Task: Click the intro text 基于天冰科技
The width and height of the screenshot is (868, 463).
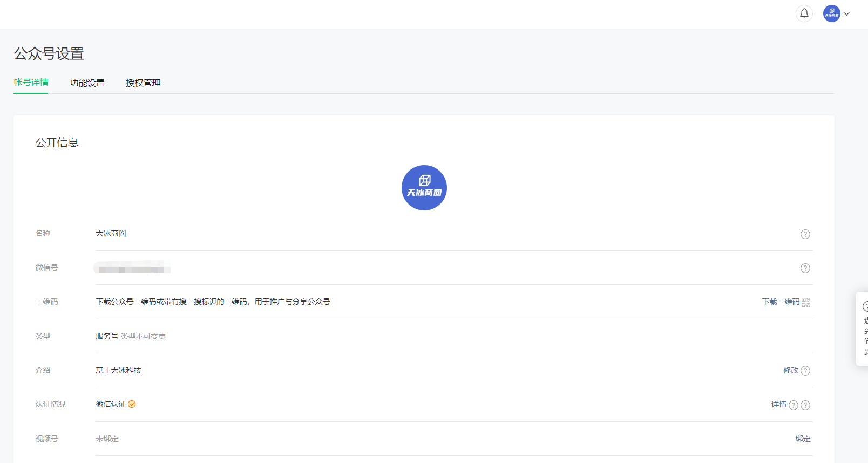Action: click(118, 370)
